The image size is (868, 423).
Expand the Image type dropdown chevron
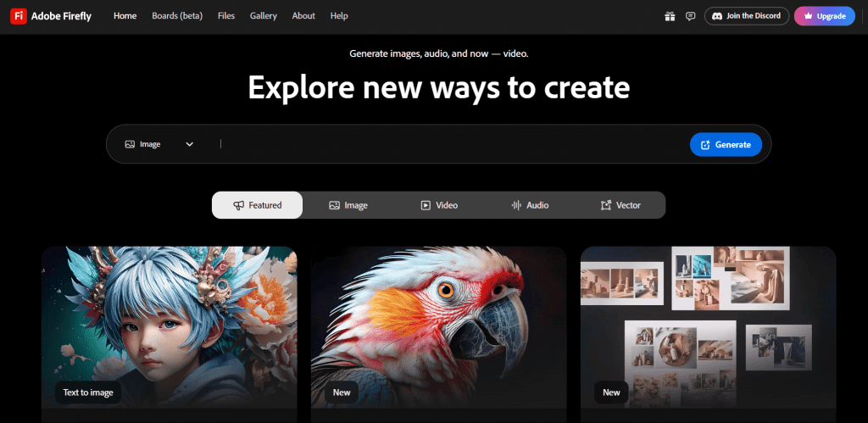pos(189,144)
